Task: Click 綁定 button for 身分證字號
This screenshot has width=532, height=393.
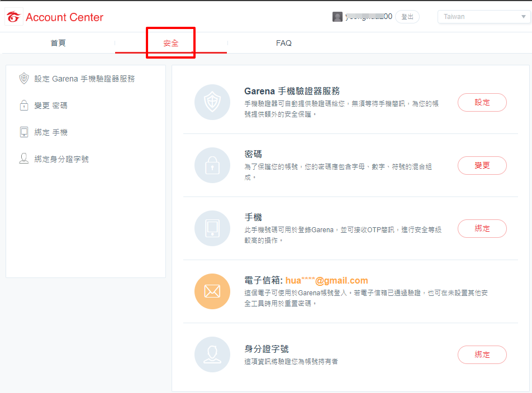Action: (x=482, y=354)
